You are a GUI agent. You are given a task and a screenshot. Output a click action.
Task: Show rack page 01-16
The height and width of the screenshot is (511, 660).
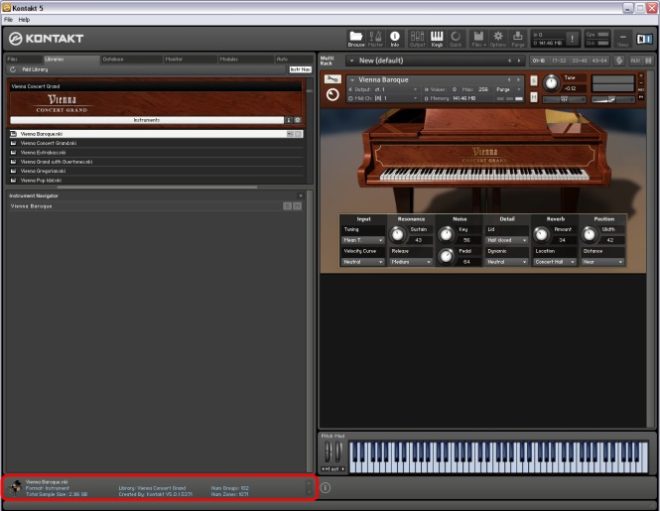(539, 61)
